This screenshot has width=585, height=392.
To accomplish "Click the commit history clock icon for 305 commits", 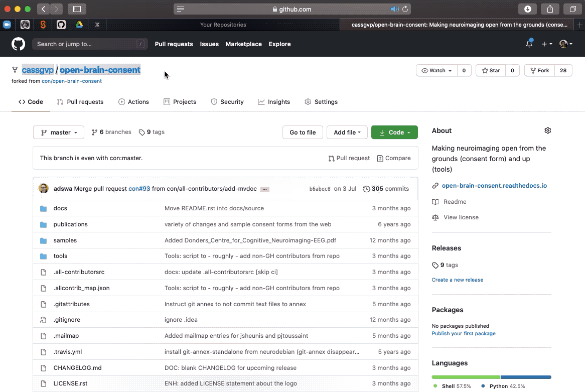I will coord(367,188).
